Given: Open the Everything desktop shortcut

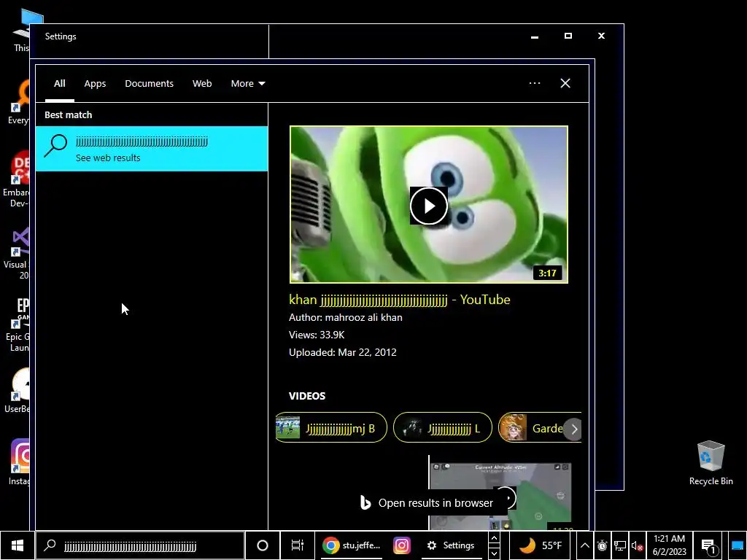Looking at the screenshot, I should (x=18, y=102).
